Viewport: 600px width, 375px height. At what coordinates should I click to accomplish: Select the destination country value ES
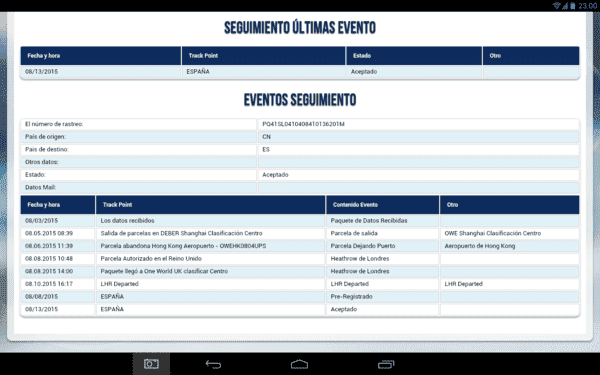(x=266, y=149)
